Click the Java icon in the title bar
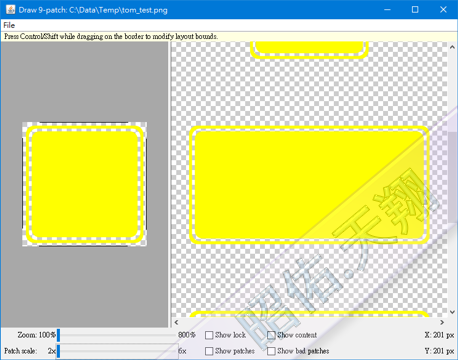This screenshot has height=360, width=458. point(10,10)
